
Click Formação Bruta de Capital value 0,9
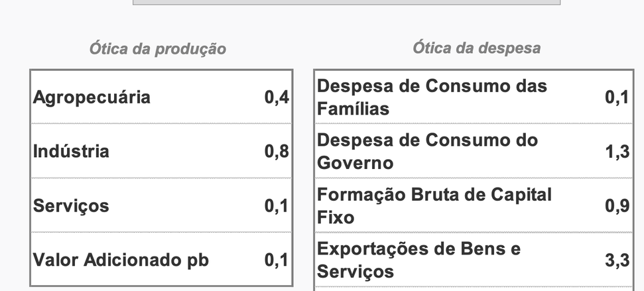click(x=617, y=206)
